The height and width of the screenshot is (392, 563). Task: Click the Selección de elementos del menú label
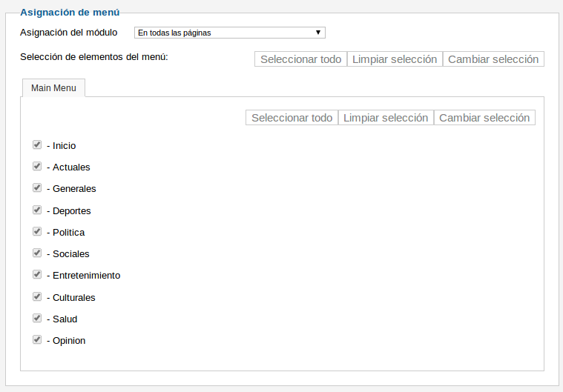point(94,56)
